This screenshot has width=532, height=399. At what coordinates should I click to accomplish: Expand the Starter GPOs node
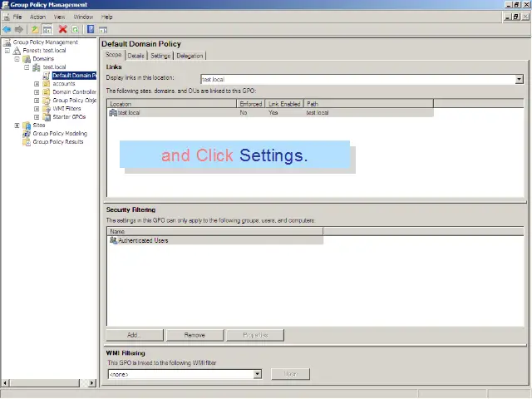(x=37, y=117)
